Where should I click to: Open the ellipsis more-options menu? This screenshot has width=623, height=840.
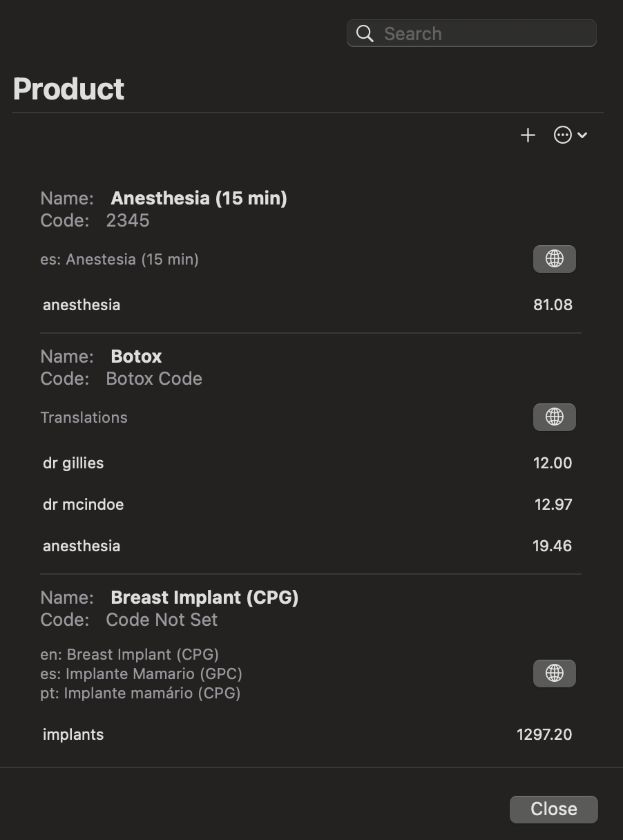563,135
